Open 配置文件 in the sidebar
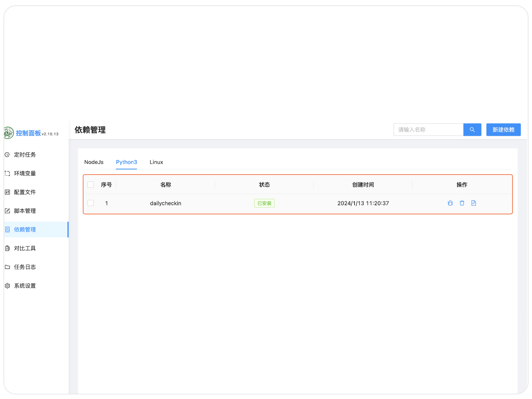 [x=25, y=192]
